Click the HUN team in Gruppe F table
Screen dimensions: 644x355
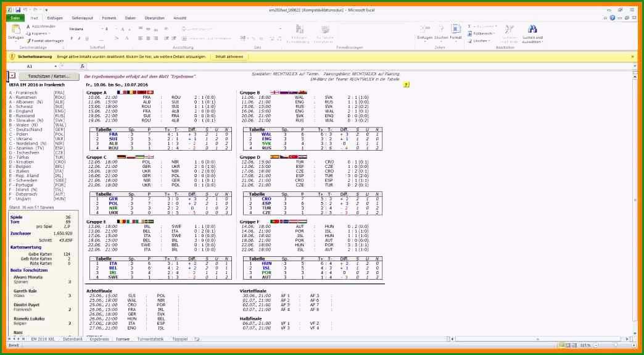[x=266, y=263]
